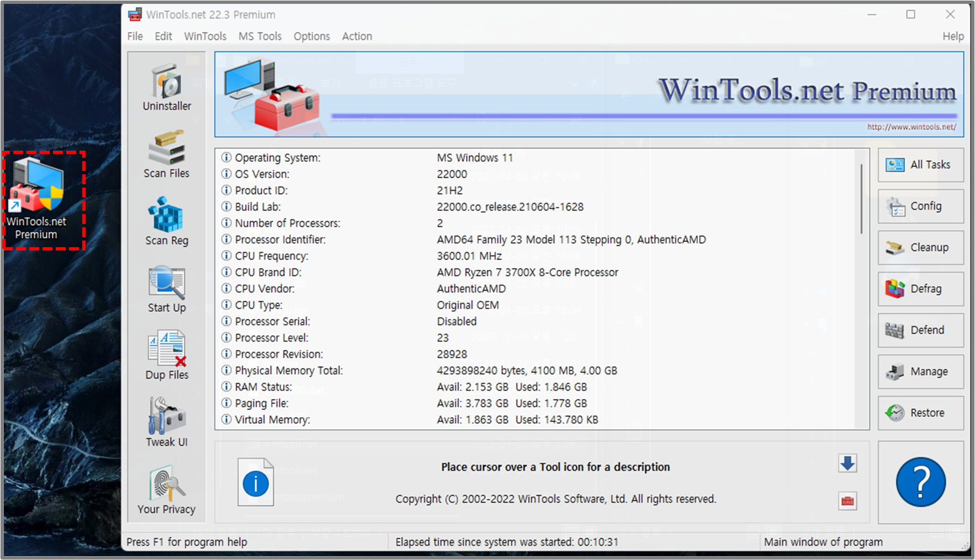Open the Dup Files finder
Image resolution: width=975 pixels, height=560 pixels.
167,356
